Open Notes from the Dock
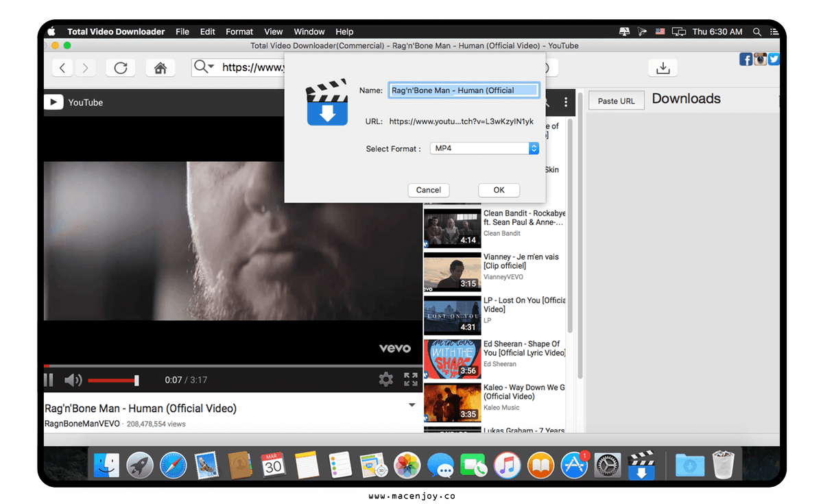Image resolution: width=823 pixels, height=504 pixels. coord(307,465)
